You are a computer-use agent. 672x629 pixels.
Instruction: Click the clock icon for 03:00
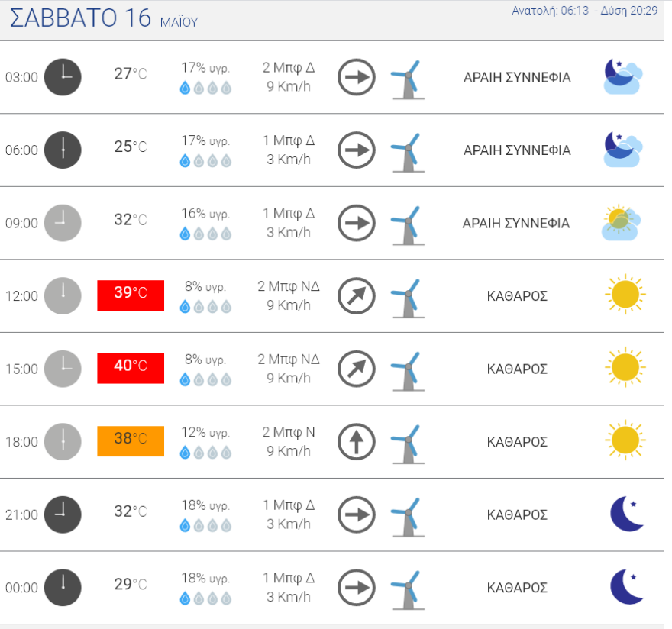[63, 77]
